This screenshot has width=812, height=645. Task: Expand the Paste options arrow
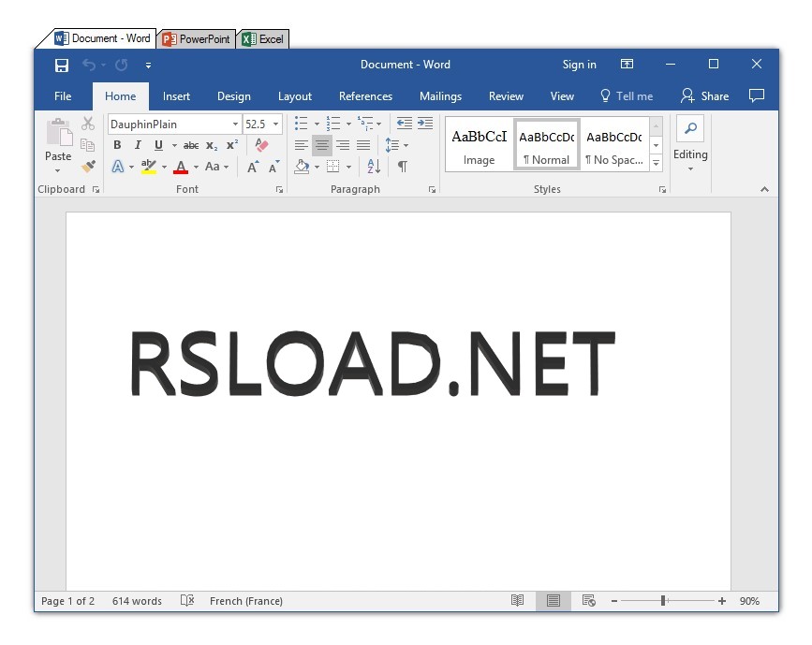click(x=57, y=170)
